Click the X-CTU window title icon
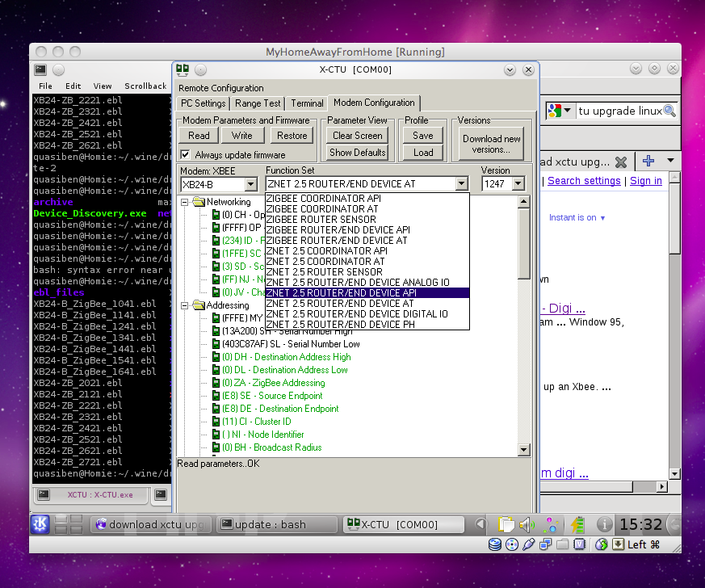The height and width of the screenshot is (588, 705). point(183,69)
